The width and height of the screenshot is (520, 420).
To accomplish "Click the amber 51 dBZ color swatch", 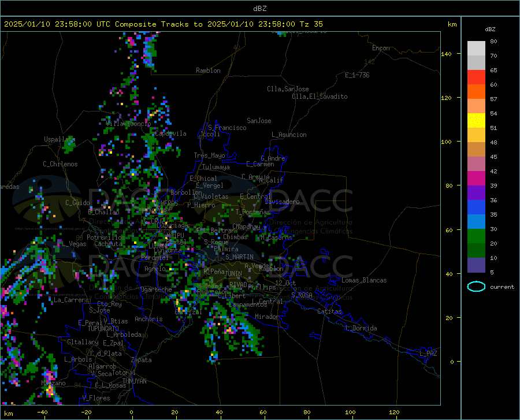I will (x=476, y=135).
